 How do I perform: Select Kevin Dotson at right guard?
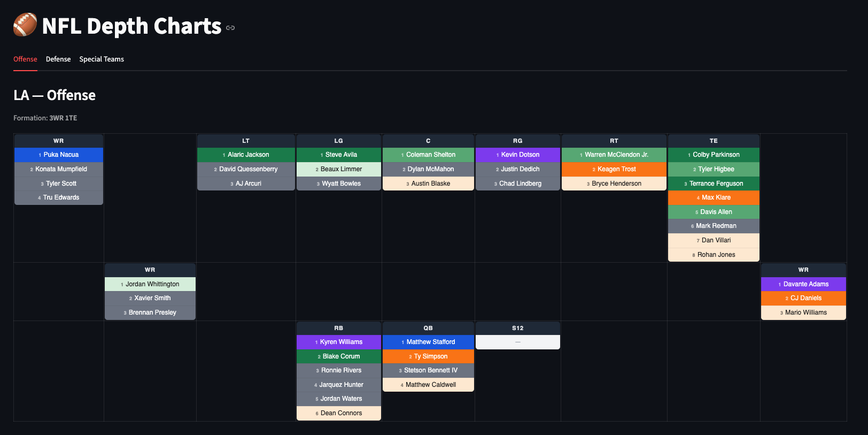point(518,155)
